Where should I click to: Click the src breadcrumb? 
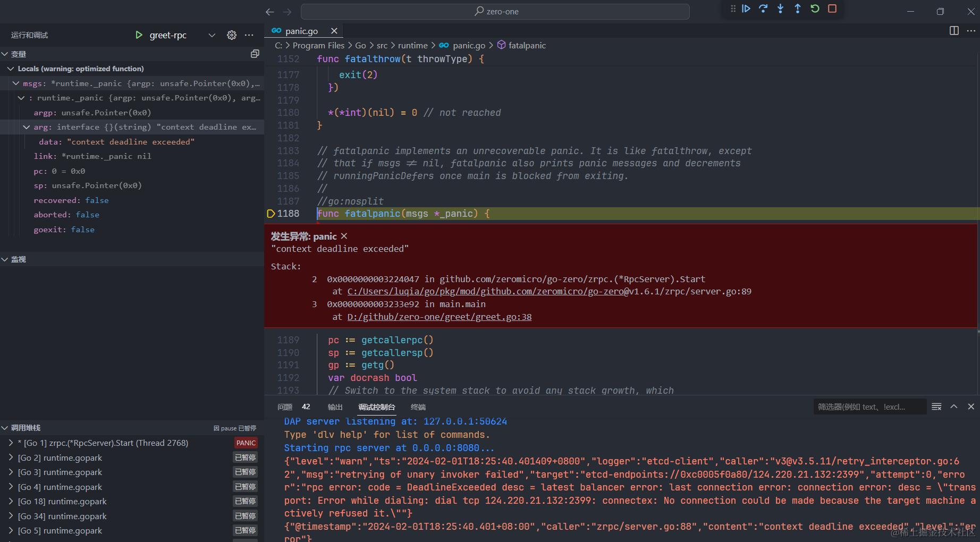(382, 46)
